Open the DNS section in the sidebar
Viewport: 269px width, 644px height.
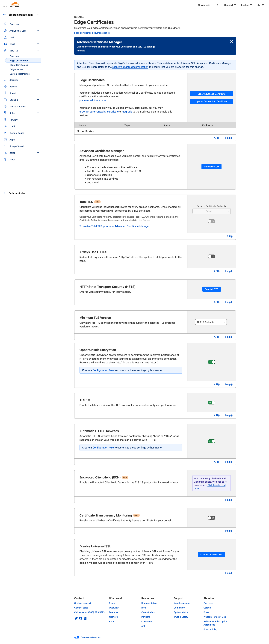pos(12,37)
